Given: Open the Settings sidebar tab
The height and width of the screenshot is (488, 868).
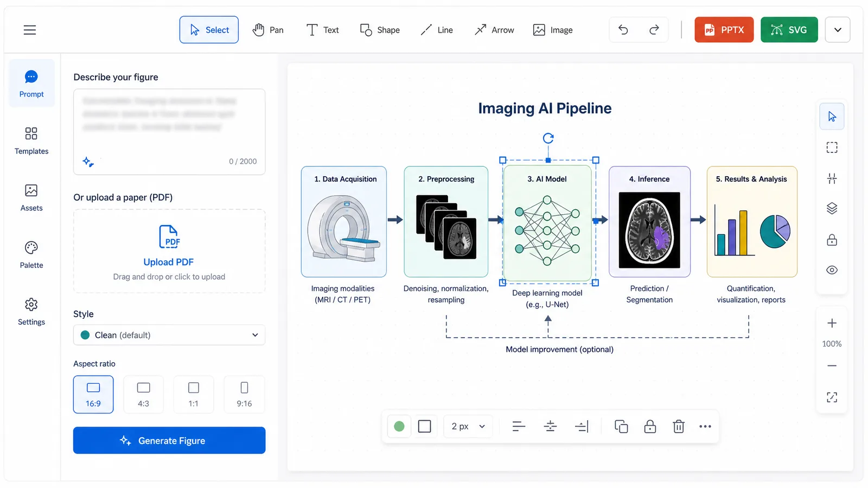Looking at the screenshot, I should (x=31, y=311).
